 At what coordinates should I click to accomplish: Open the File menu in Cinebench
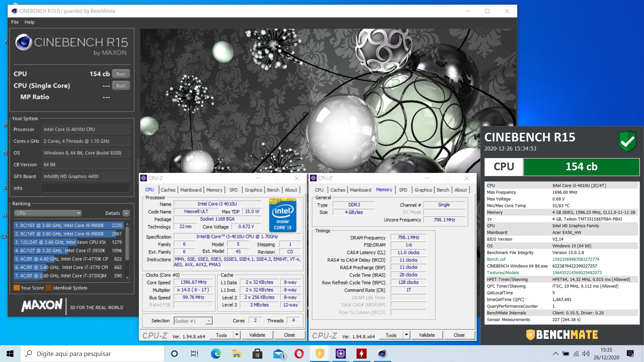[x=15, y=22]
